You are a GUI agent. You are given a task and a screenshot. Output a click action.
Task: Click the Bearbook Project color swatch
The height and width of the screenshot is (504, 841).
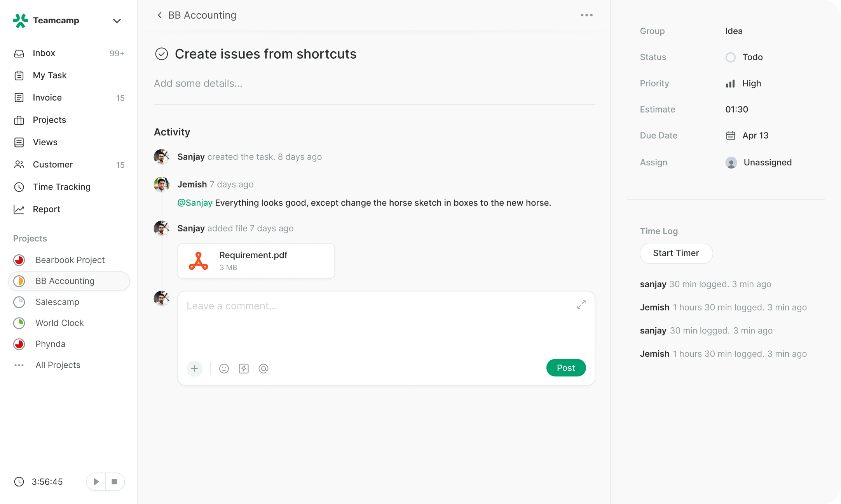click(19, 260)
